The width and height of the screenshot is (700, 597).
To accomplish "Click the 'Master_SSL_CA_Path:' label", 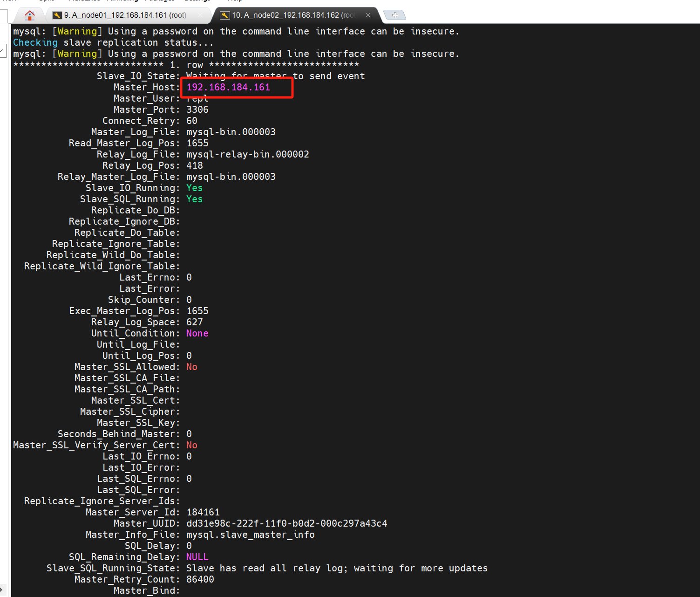I will (x=127, y=389).
